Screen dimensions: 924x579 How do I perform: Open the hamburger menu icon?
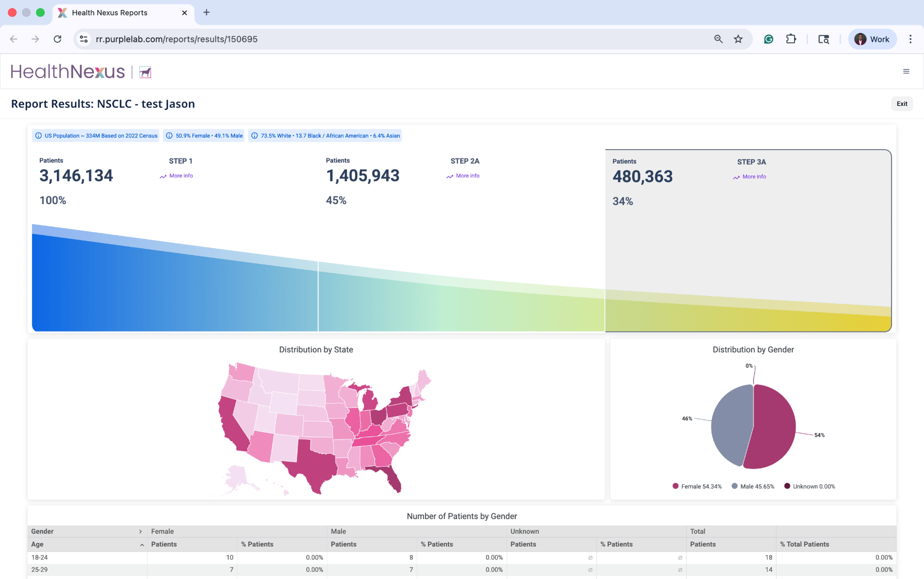tap(906, 72)
